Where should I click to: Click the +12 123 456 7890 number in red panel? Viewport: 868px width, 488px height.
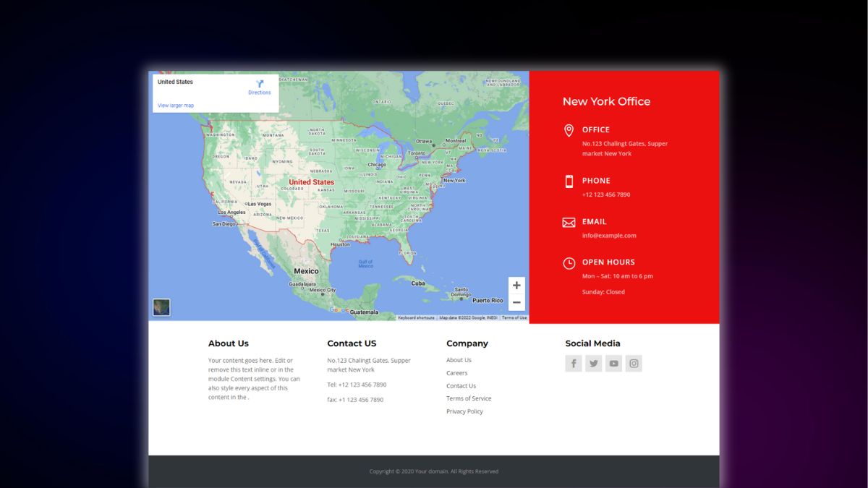tap(606, 194)
